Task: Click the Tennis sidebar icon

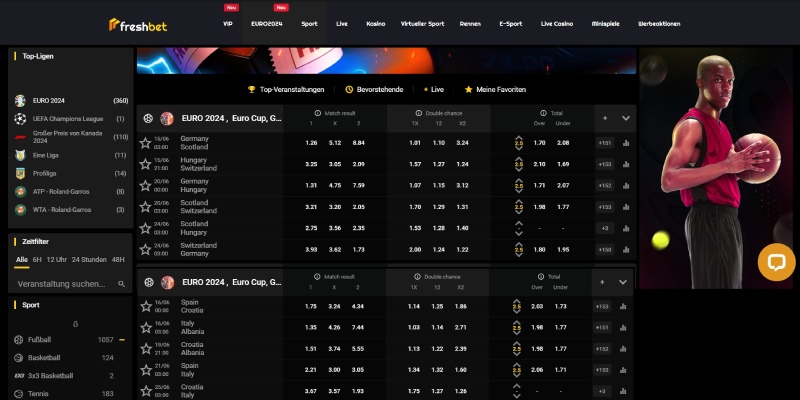Action: [18, 394]
